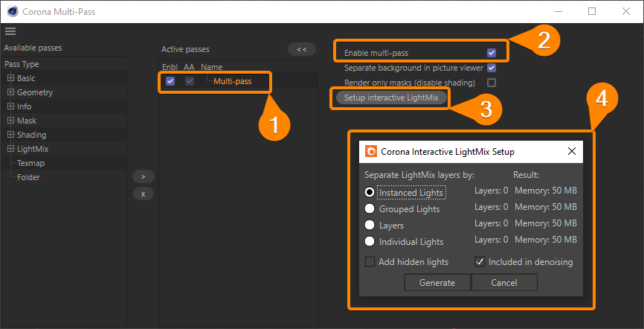The width and height of the screenshot is (644, 329).
Task: Expand the Mask pass type
Action: point(10,121)
